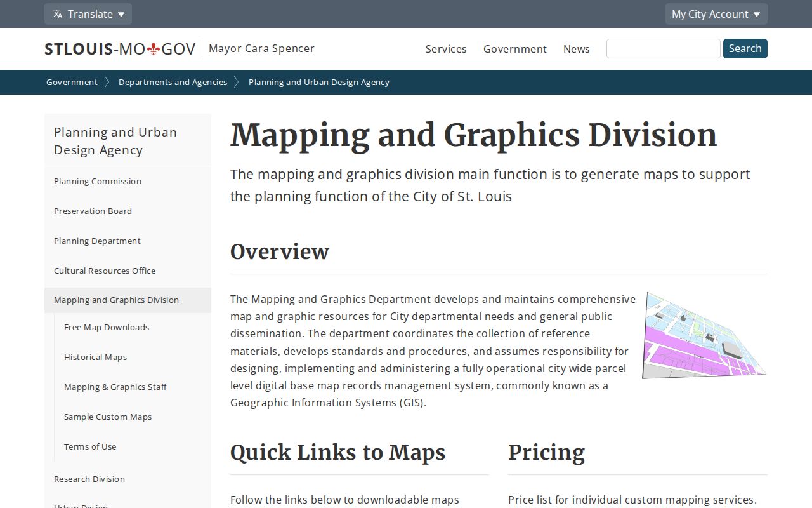This screenshot has width=812, height=508.
Task: Select Cultural Resources Office in sidebar
Action: (x=128, y=271)
